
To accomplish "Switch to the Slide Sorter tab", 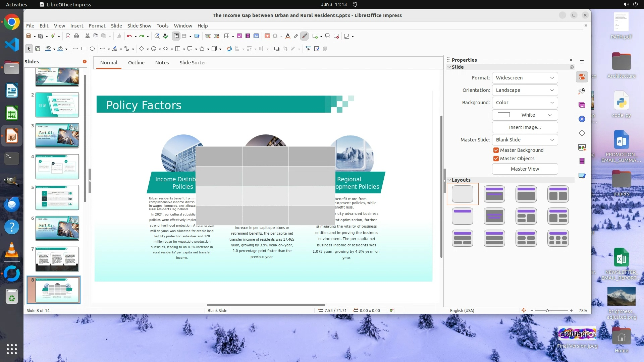I will [193, 63].
